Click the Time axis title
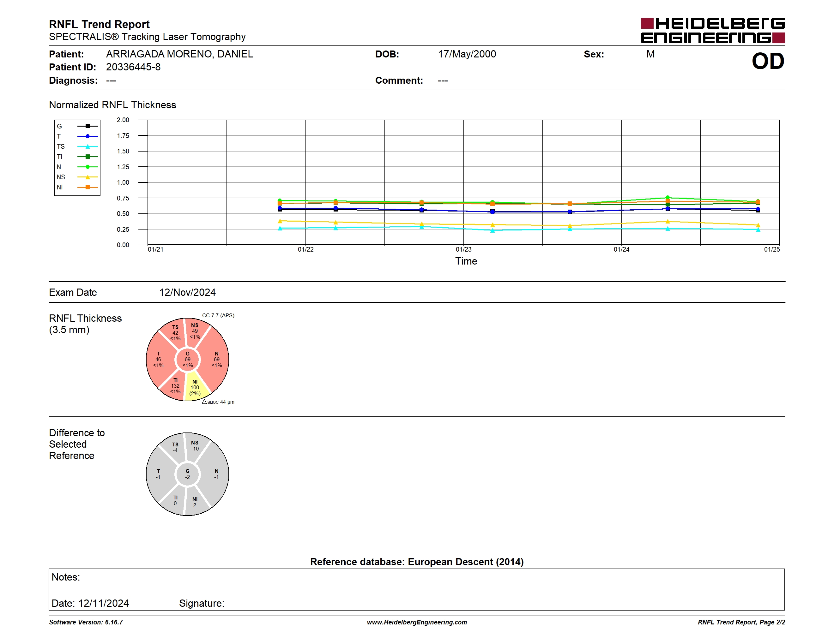The image size is (834, 644). (466, 261)
